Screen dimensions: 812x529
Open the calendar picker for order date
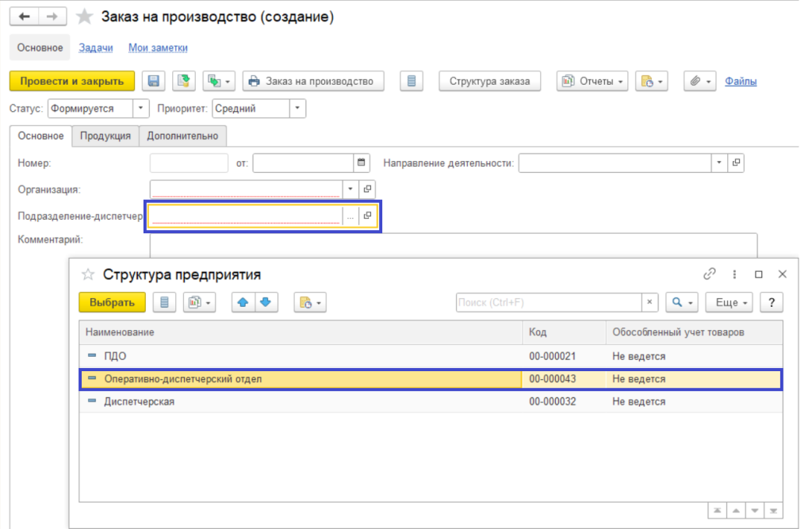(x=362, y=163)
